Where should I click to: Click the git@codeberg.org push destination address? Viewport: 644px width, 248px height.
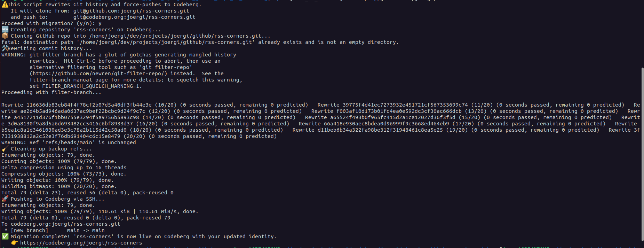click(134, 17)
